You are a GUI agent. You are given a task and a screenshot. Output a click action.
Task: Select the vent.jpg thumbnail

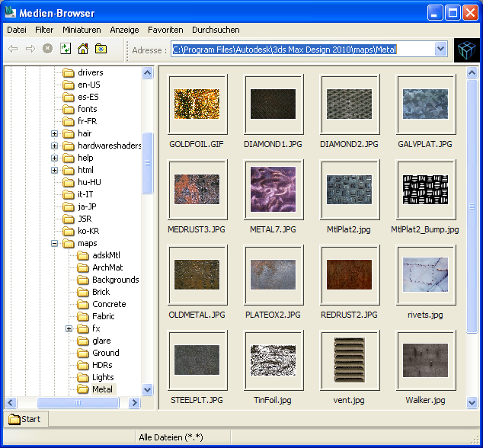(x=349, y=360)
